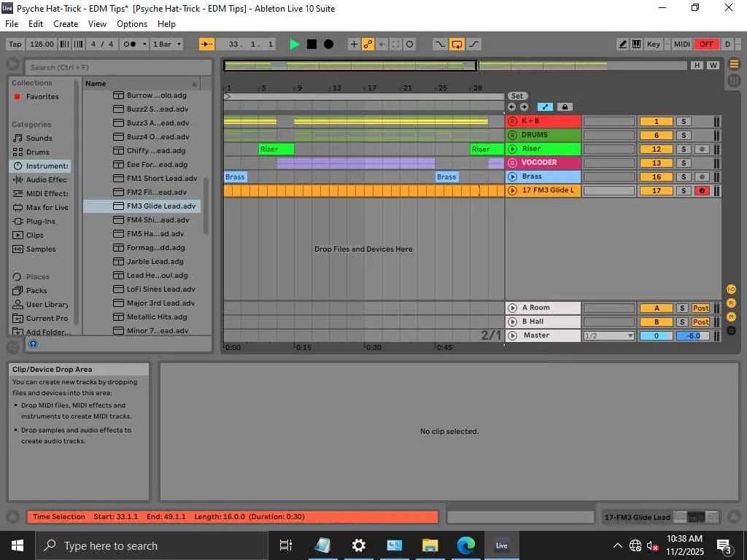Disarm the 17 FM3 Glide L track
747x560 pixels.
click(x=701, y=190)
